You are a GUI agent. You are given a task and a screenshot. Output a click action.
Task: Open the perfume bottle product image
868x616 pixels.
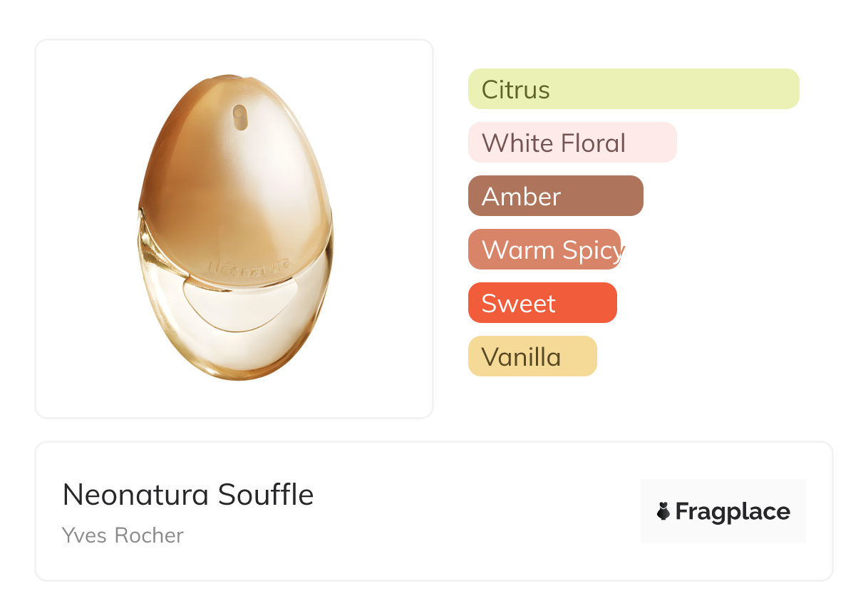pos(235,228)
